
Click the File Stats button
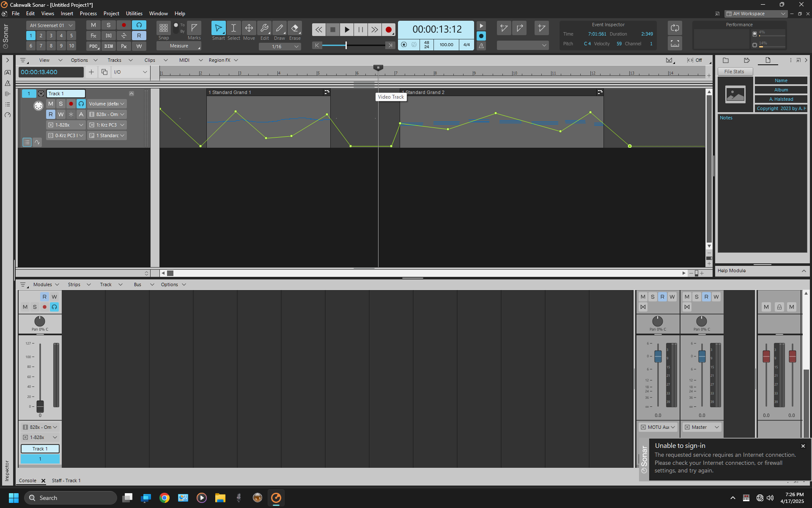tap(735, 72)
